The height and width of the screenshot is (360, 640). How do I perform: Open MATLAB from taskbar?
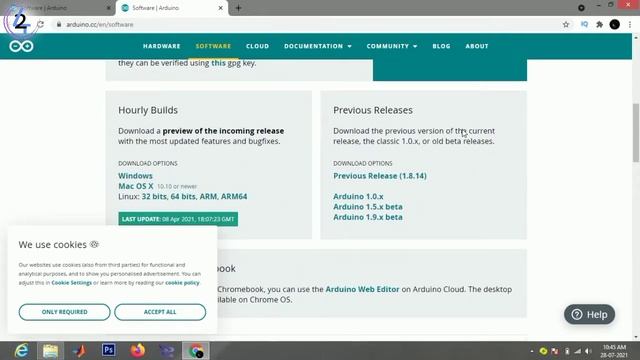80,351
